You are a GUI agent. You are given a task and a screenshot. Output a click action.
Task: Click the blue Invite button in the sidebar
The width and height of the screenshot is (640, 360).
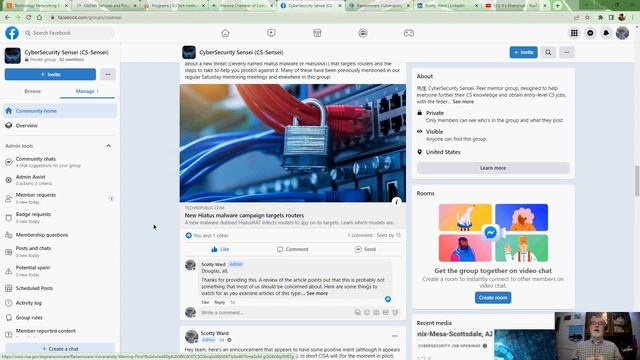50,74
